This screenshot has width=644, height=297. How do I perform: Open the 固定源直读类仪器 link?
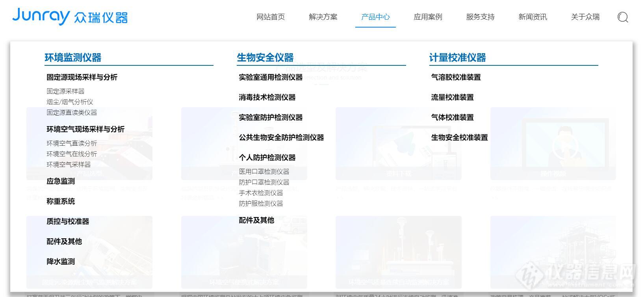point(72,112)
